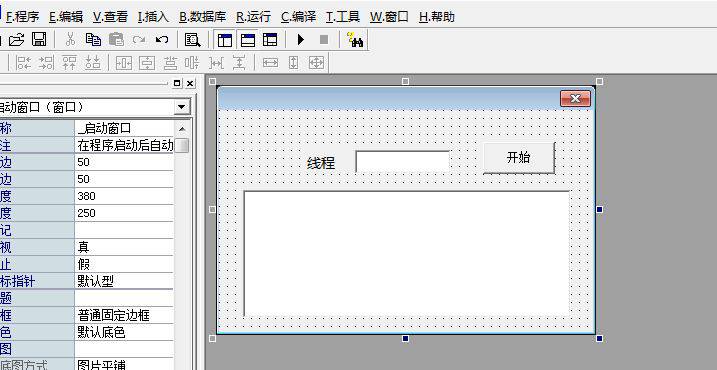Run the program with play icon
The width and height of the screenshot is (717, 370).
tap(301, 40)
